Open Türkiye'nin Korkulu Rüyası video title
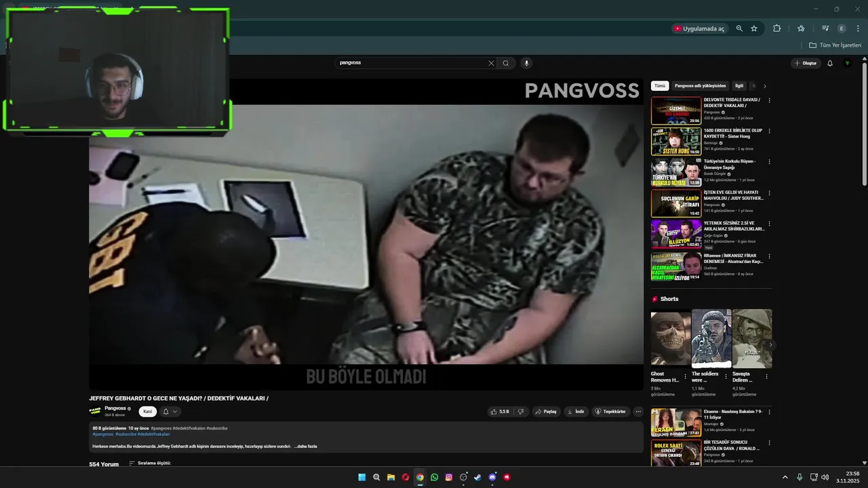Screen dimensions: 868x488 coord(730,164)
